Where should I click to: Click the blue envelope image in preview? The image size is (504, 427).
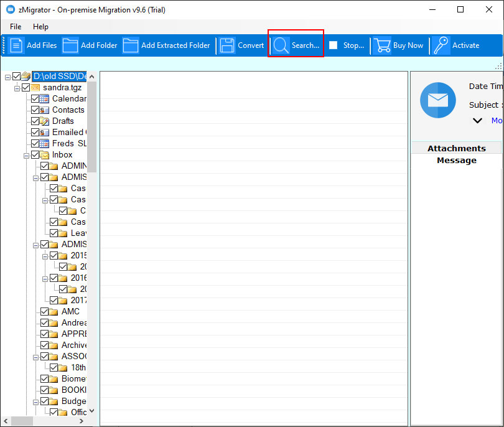[x=438, y=100]
